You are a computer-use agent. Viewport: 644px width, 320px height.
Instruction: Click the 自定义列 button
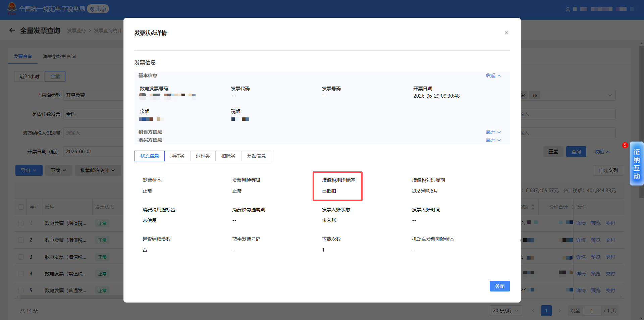click(608, 170)
